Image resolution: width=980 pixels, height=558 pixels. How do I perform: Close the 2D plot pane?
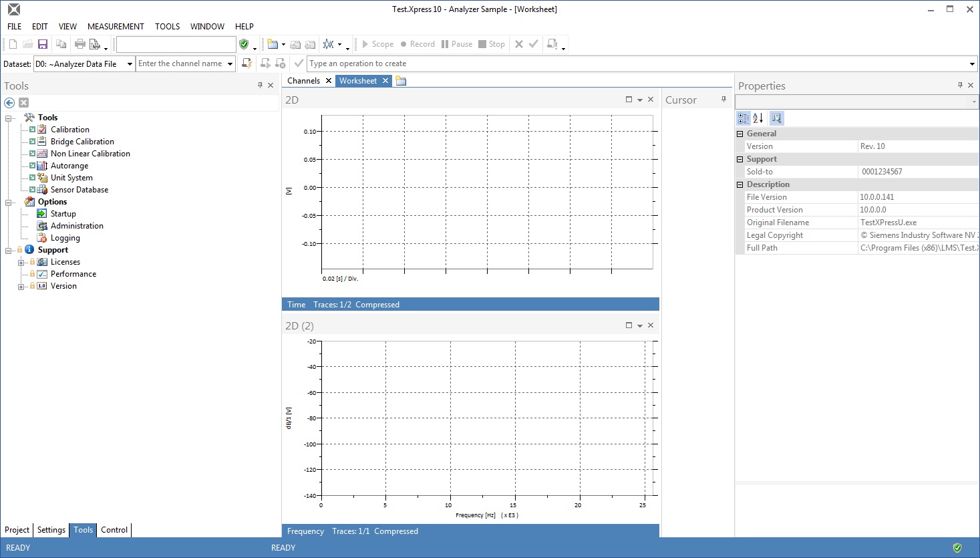click(651, 99)
